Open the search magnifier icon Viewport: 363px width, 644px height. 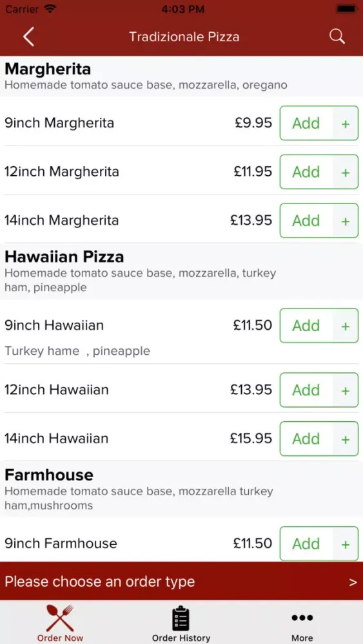337,37
